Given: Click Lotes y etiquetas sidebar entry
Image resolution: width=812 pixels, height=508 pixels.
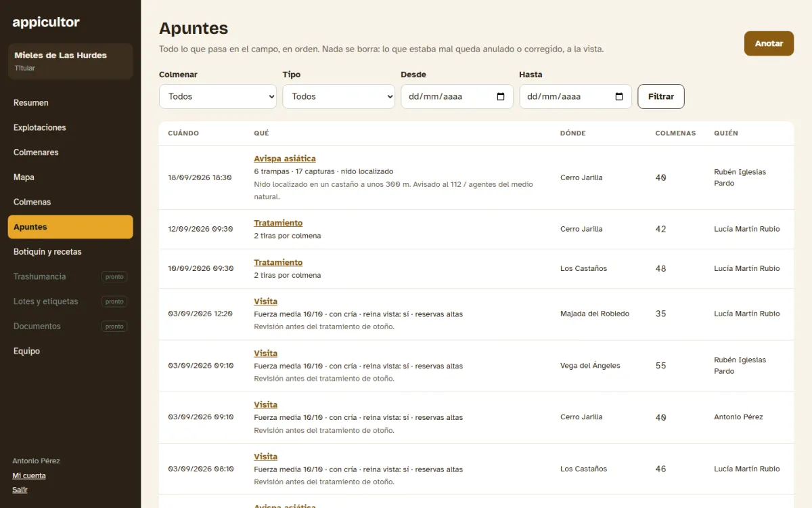Looking at the screenshot, I should tap(70, 301).
